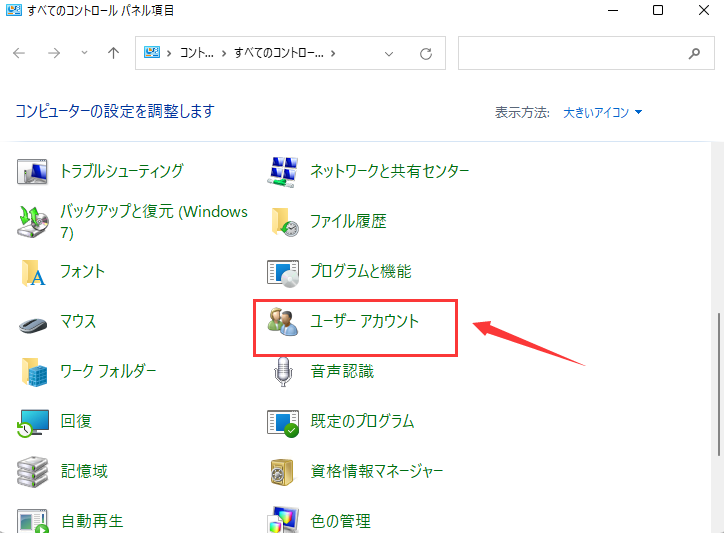Click the 回復 monitor icon

click(x=33, y=423)
